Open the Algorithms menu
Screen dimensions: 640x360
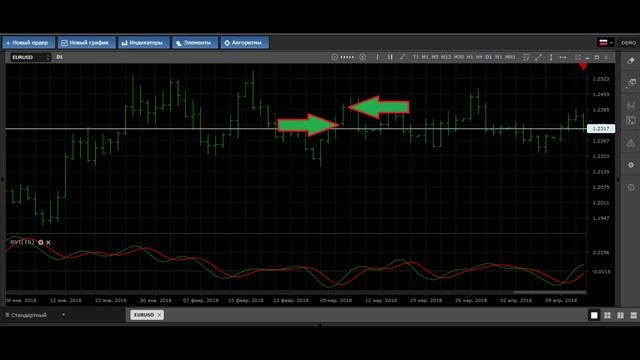click(x=244, y=42)
